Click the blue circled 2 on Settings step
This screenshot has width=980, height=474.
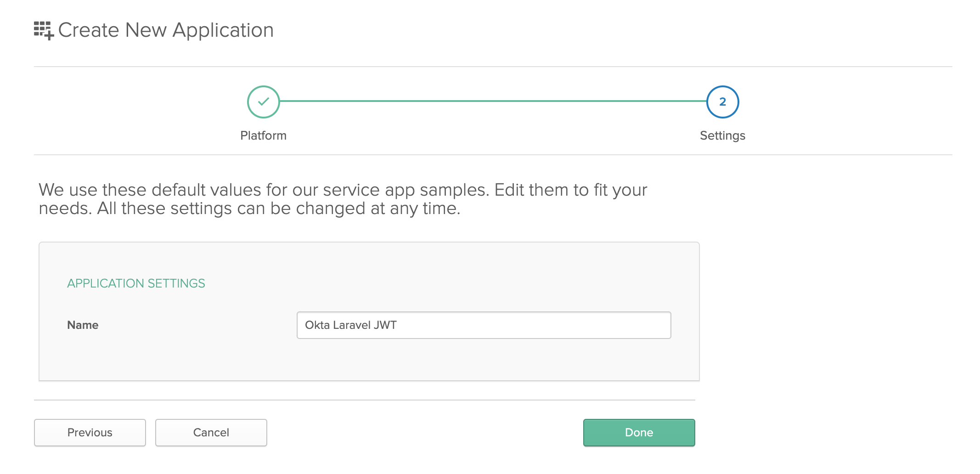(722, 102)
